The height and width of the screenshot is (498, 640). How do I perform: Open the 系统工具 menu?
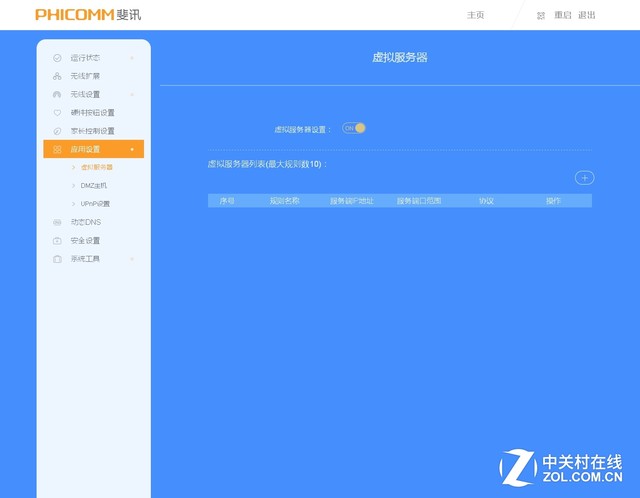coord(85,259)
